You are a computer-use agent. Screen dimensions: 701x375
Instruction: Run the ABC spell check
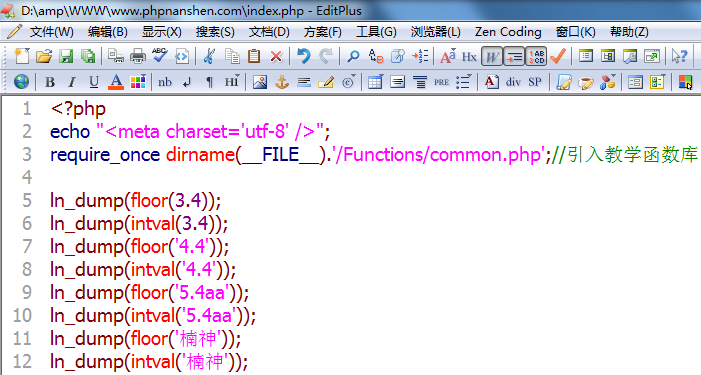pyautogui.click(x=160, y=56)
